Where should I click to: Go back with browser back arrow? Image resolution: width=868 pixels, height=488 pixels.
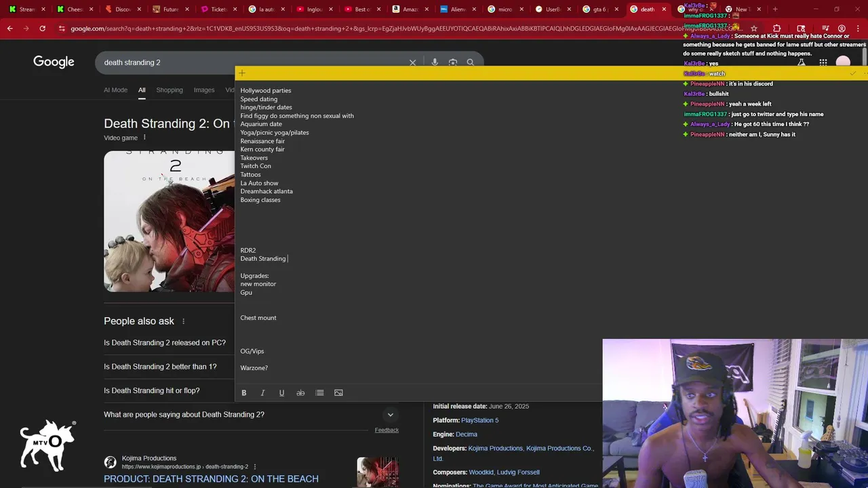(x=10, y=28)
